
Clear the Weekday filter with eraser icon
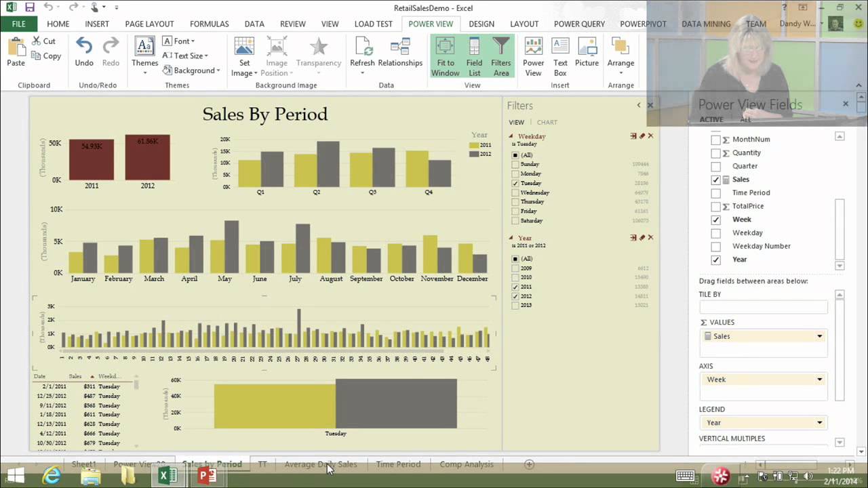pyautogui.click(x=642, y=136)
